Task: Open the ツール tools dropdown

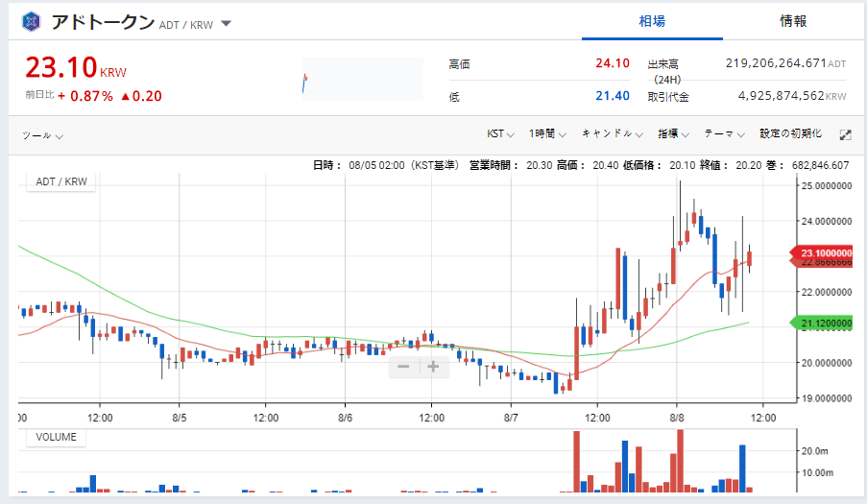Action: pyautogui.click(x=43, y=135)
